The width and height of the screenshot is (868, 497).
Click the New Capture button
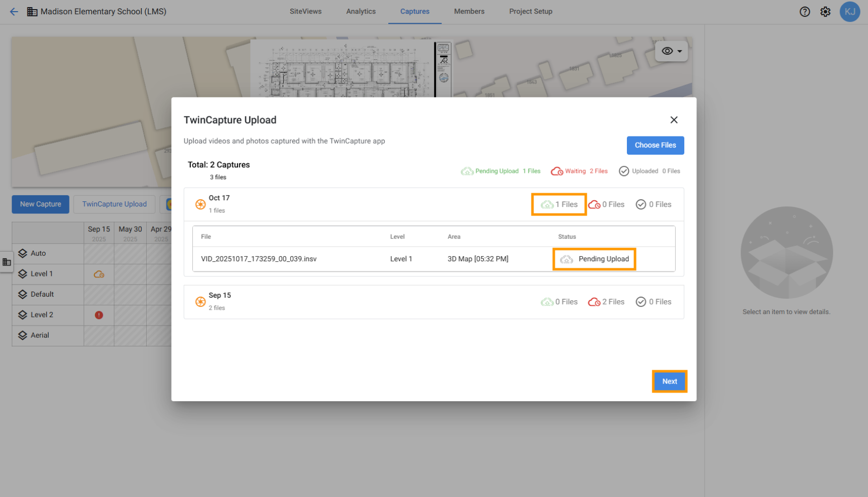[x=41, y=204]
